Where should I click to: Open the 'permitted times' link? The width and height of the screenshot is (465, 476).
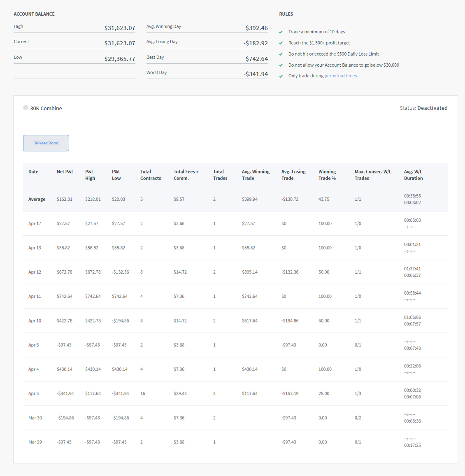pos(340,76)
